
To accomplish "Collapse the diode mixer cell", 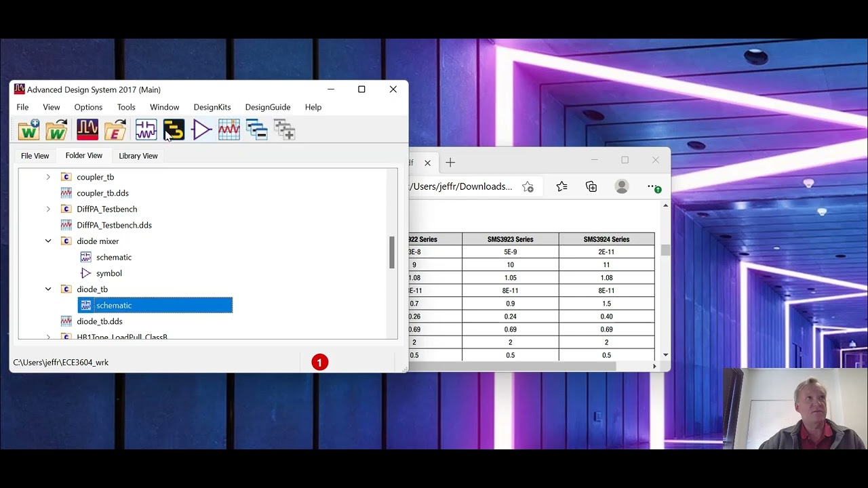I will (x=48, y=241).
